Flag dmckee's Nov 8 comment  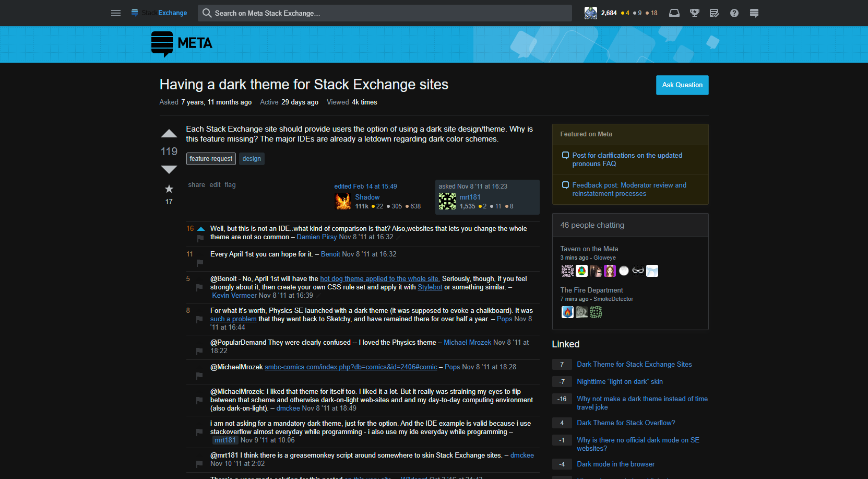coord(199,400)
